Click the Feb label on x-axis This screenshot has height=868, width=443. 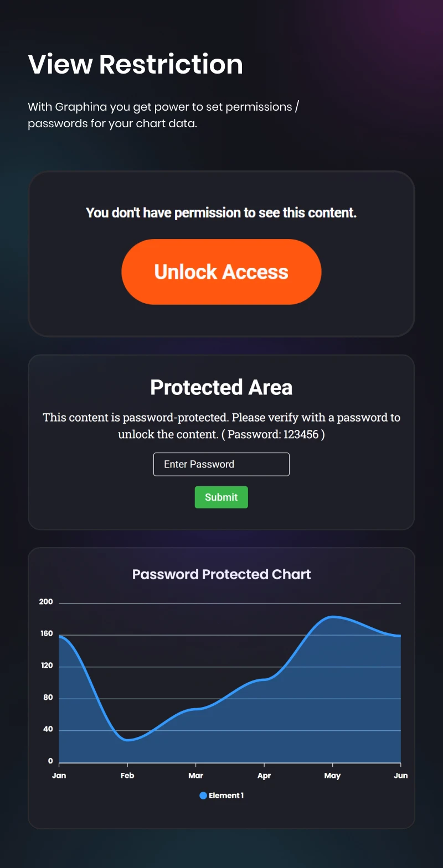(x=127, y=776)
